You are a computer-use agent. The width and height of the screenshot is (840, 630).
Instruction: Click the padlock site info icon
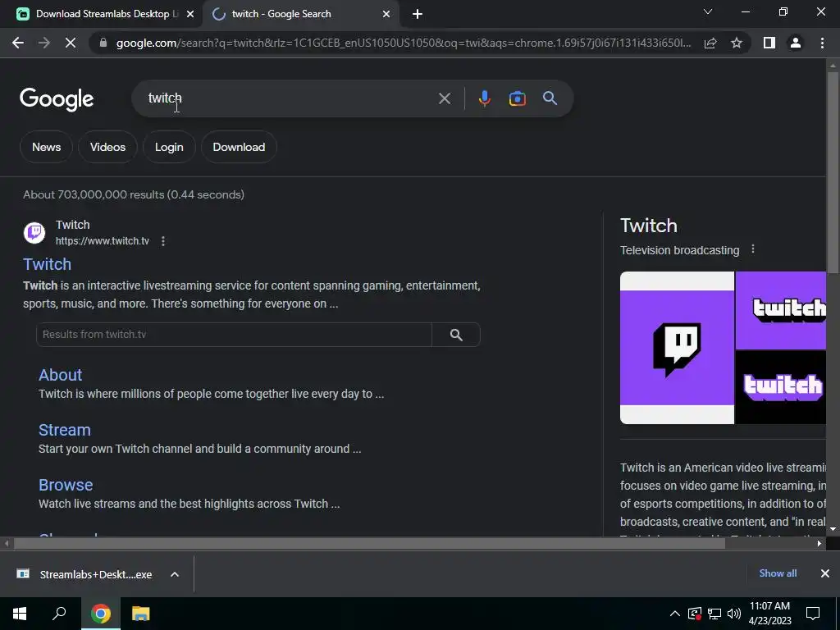pyautogui.click(x=103, y=43)
